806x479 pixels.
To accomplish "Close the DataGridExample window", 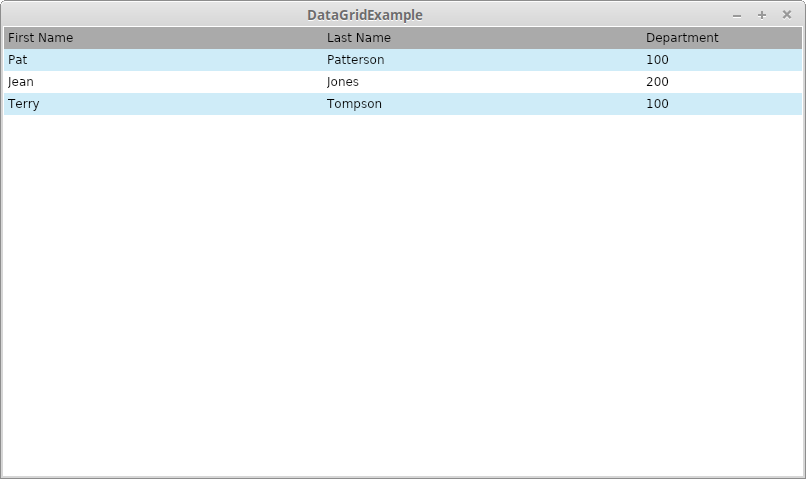I will tap(787, 15).
